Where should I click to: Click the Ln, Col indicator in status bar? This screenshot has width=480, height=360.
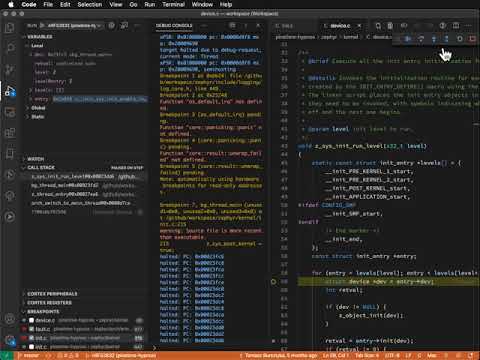pos(336,355)
